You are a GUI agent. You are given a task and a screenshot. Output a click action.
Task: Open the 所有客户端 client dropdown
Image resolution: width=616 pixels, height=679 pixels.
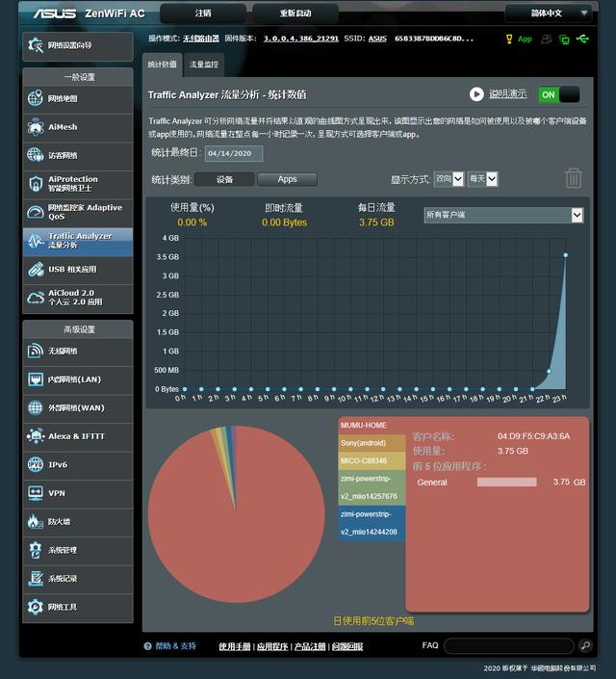(x=503, y=215)
